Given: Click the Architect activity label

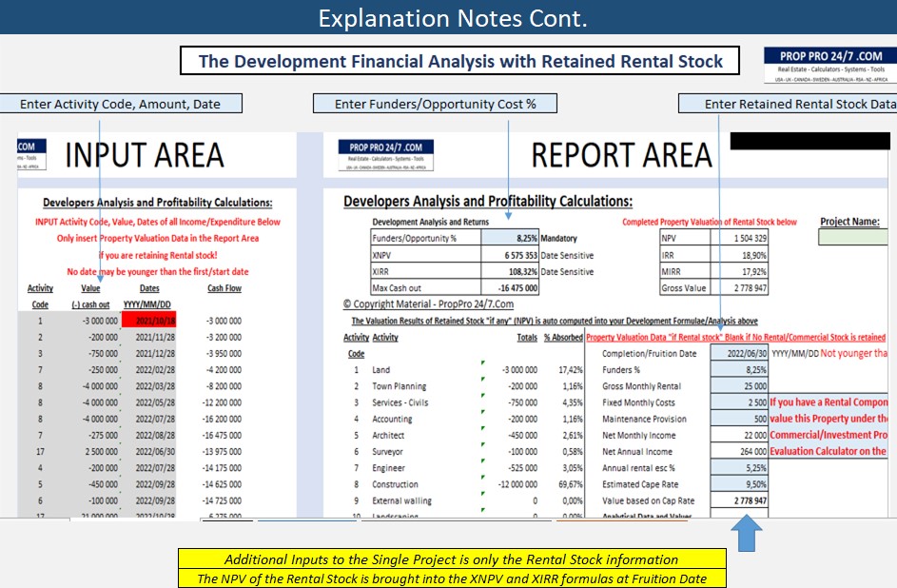Looking at the screenshot, I should (388, 435).
